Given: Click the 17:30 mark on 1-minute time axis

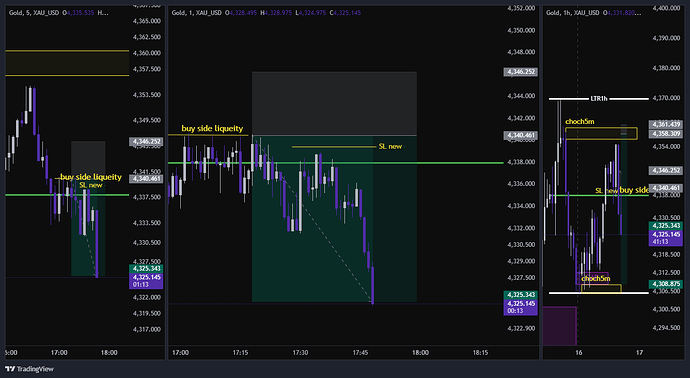Looking at the screenshot, I should 300,352.
